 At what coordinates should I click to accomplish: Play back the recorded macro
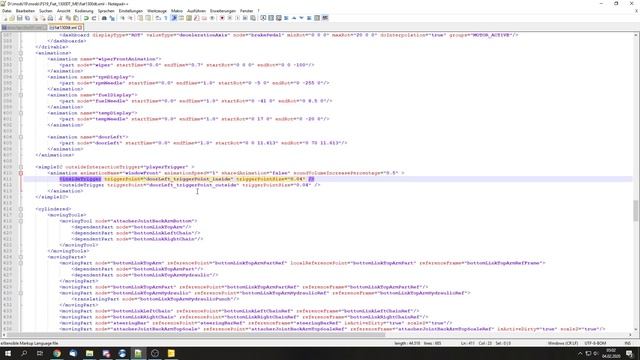point(237,18)
